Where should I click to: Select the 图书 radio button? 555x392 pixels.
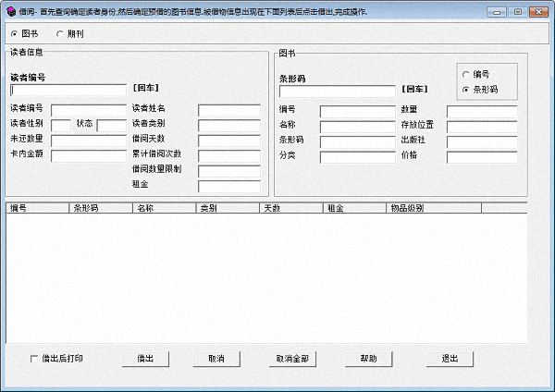(x=14, y=33)
